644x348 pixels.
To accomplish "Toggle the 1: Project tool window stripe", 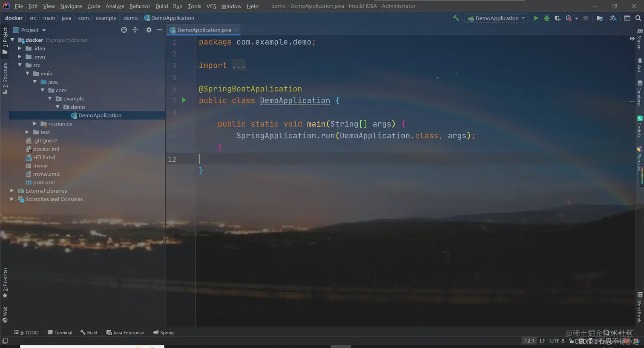I will [5, 40].
